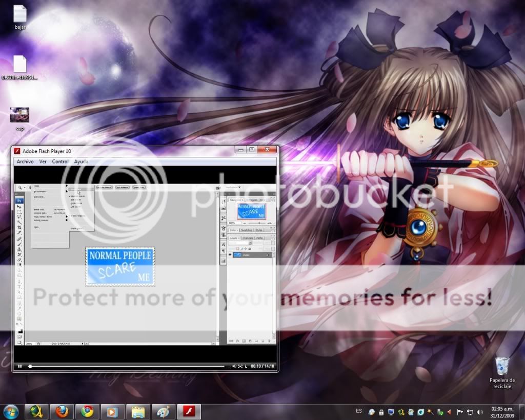Select the Quick Selection wand tool
525x420 pixels.
point(19,222)
